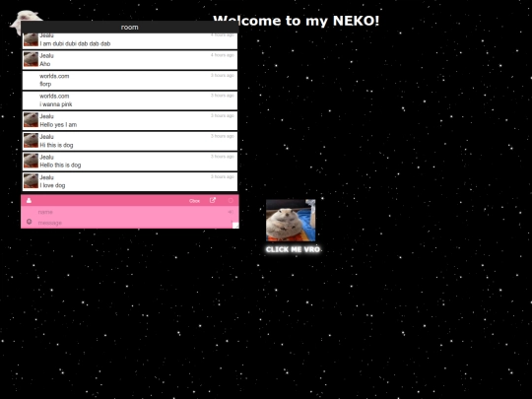Screen dimensions: 532x399
Task: Select the message 'Hello this is dog'
Action: pos(60,166)
